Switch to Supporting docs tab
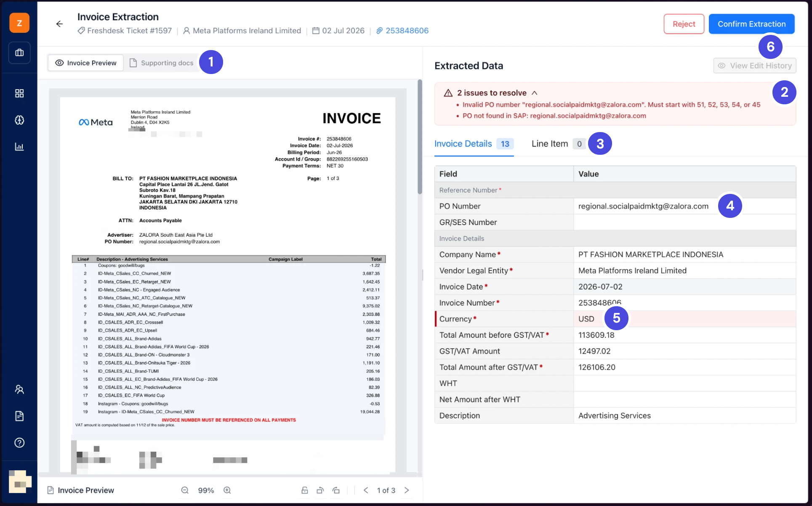 click(161, 63)
